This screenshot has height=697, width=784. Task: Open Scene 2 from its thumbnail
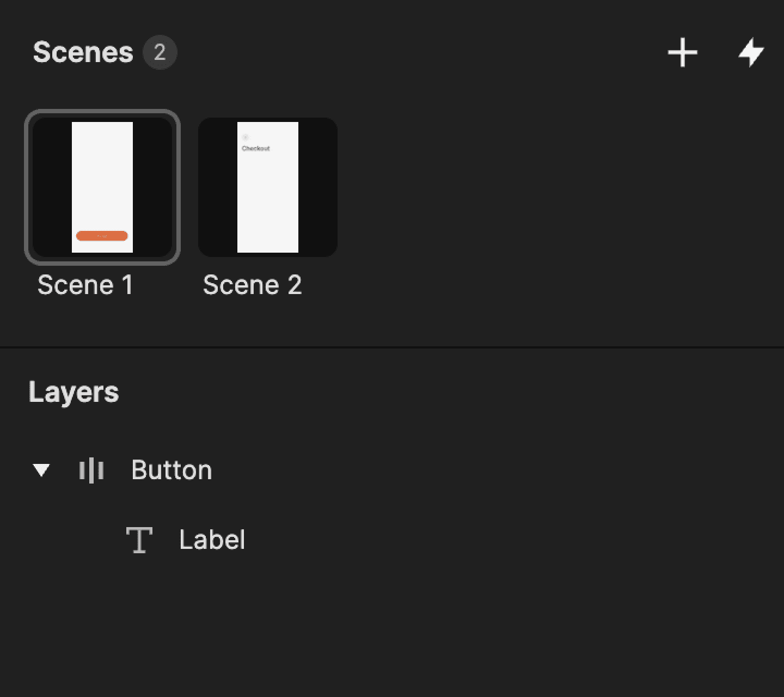[x=267, y=187]
